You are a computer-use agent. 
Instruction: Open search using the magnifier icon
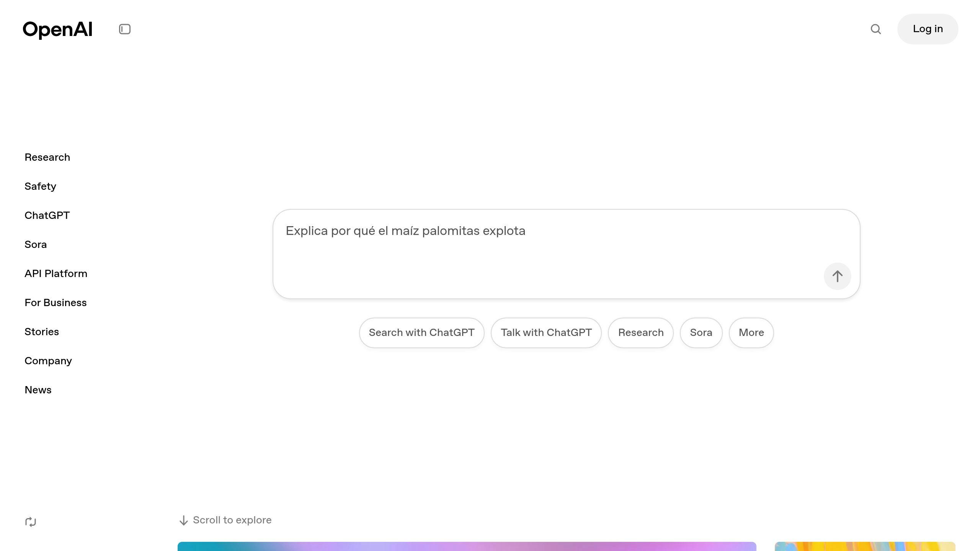[876, 29]
